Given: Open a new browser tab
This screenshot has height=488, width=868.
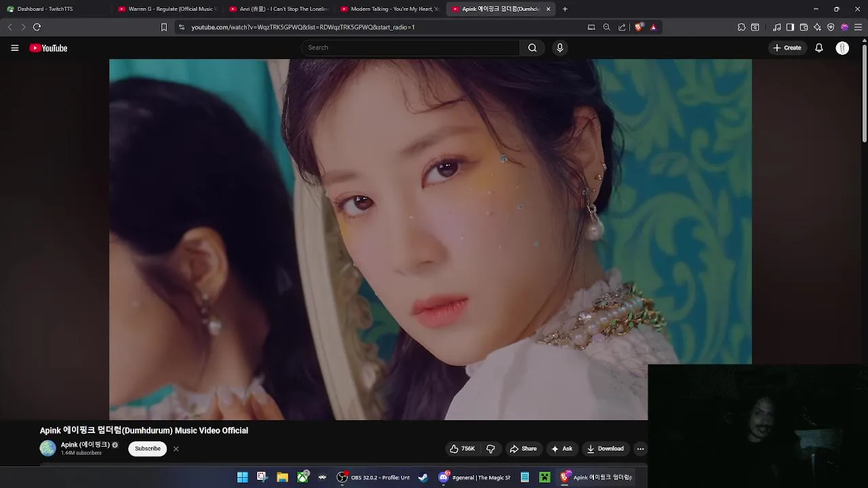Looking at the screenshot, I should coord(565,9).
